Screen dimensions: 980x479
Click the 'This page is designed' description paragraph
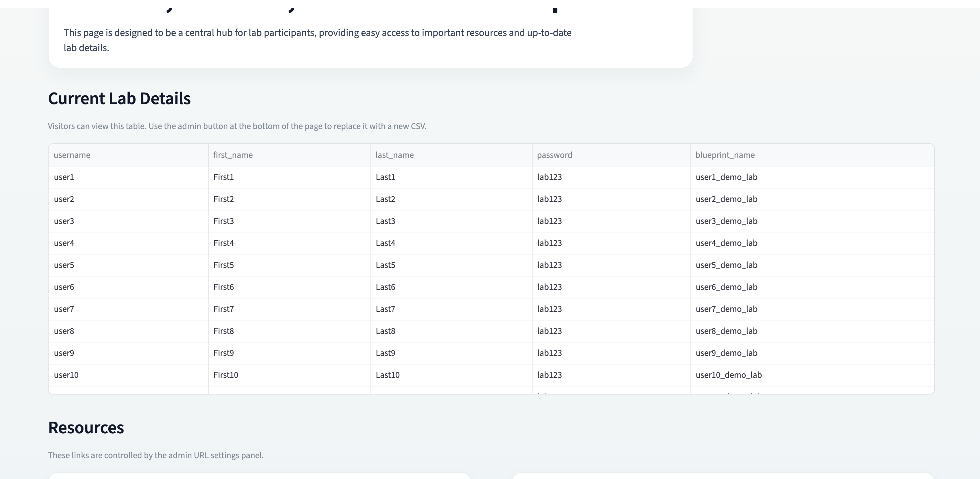click(x=318, y=40)
